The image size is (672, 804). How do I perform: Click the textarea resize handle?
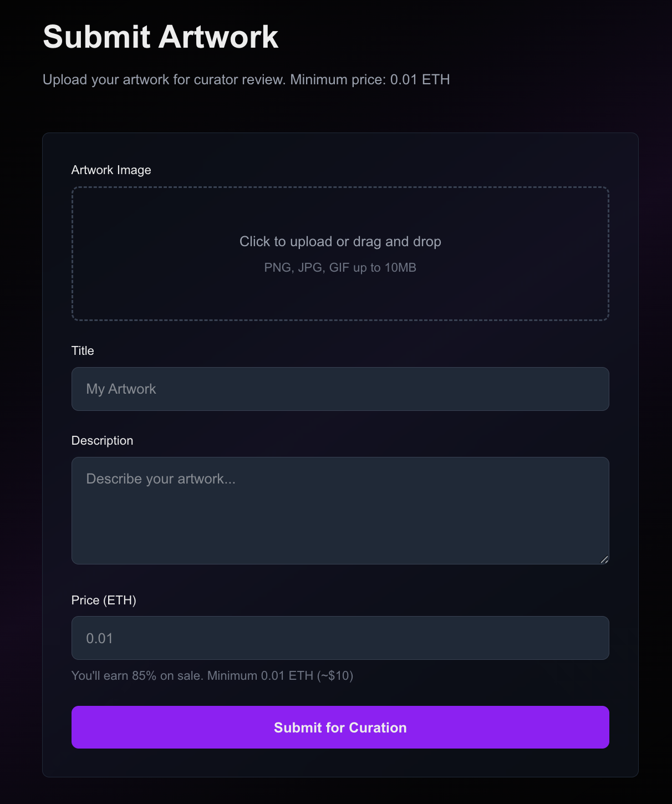point(604,559)
